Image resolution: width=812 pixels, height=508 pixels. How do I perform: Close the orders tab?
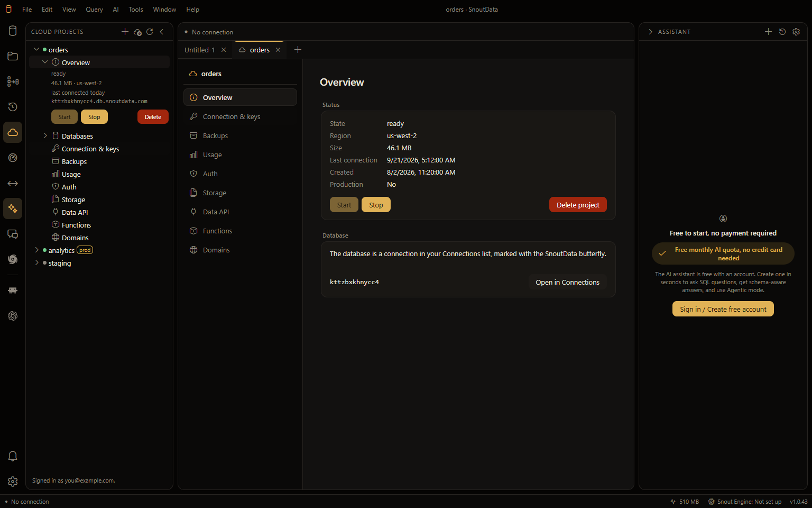(x=278, y=50)
